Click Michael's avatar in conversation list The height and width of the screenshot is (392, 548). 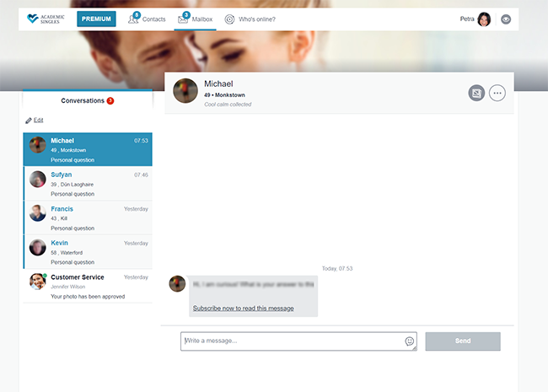37,145
